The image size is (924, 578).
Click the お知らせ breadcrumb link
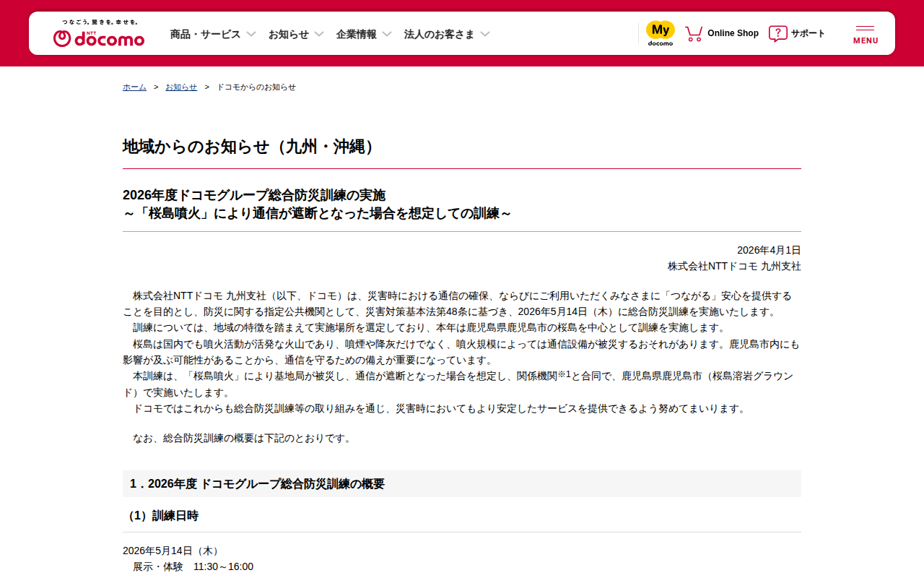point(181,87)
